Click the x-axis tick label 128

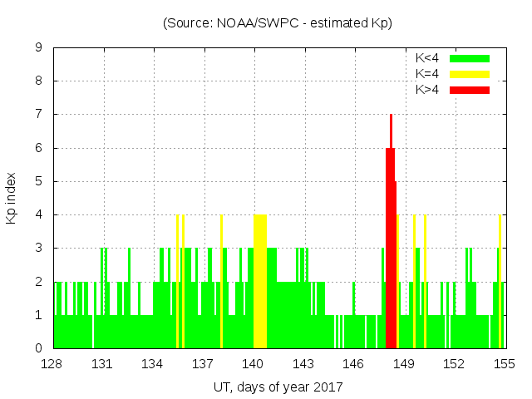click(x=53, y=364)
